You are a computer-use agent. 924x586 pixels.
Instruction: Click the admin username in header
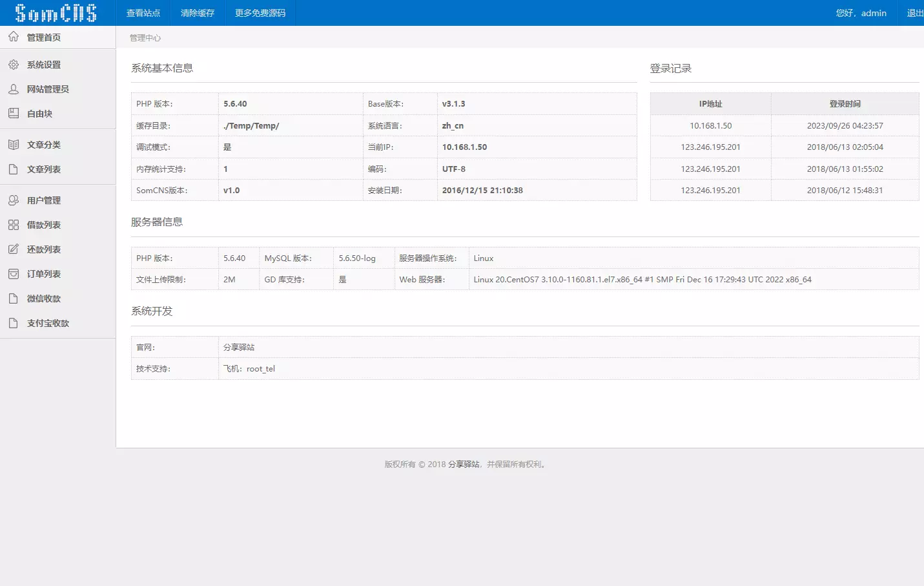pos(874,13)
